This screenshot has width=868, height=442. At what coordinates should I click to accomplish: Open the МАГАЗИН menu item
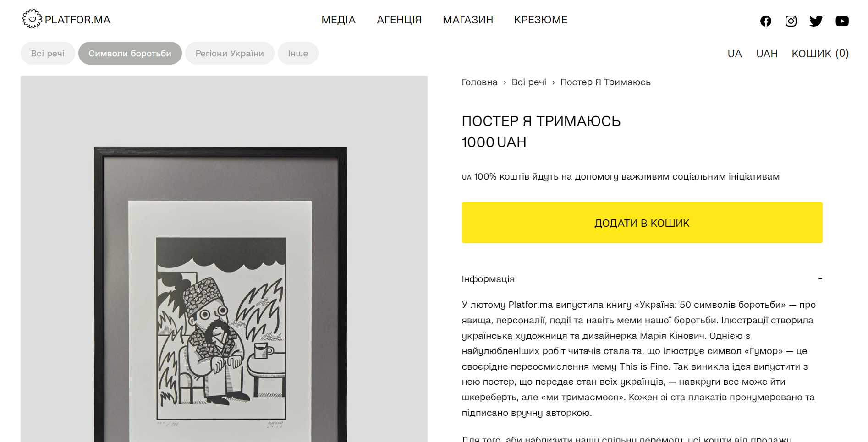pyautogui.click(x=468, y=20)
